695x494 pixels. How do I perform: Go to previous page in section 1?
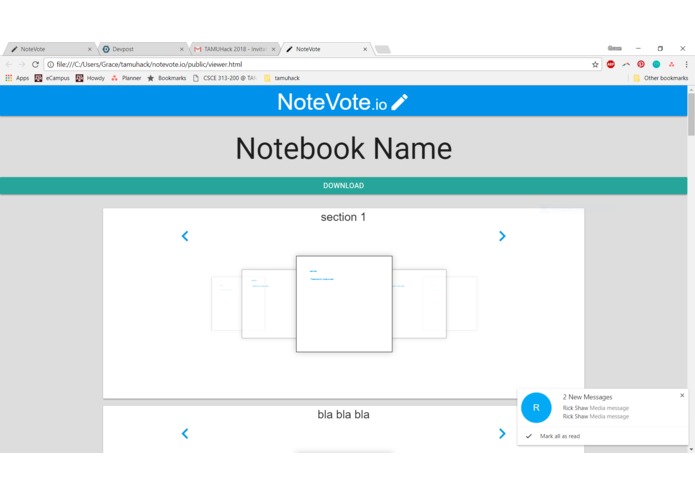[x=185, y=236]
